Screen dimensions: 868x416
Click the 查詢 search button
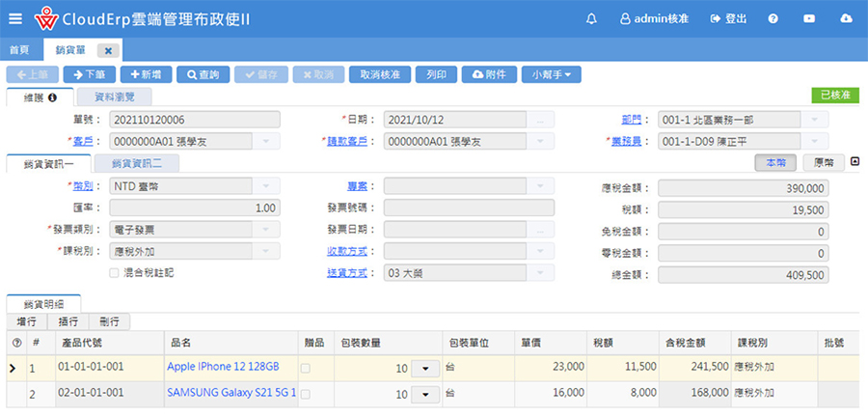(x=203, y=74)
